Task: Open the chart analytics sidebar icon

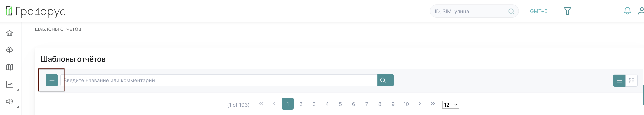Action: click(9, 85)
